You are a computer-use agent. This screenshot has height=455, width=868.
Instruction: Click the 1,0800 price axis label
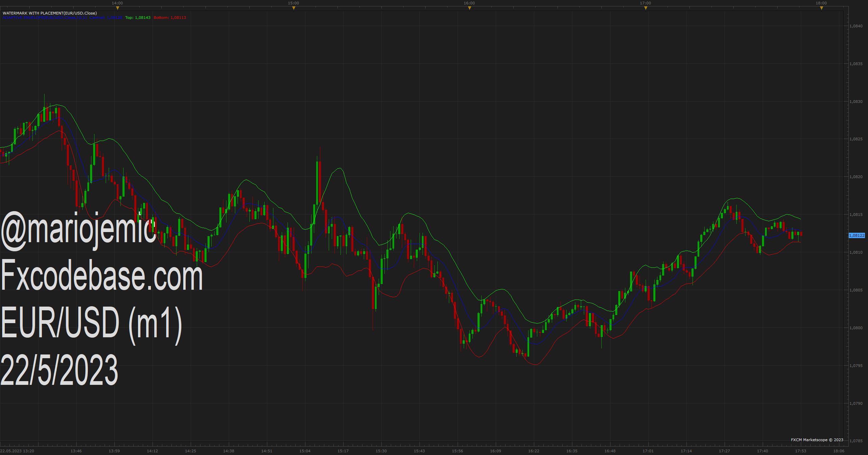(856, 328)
